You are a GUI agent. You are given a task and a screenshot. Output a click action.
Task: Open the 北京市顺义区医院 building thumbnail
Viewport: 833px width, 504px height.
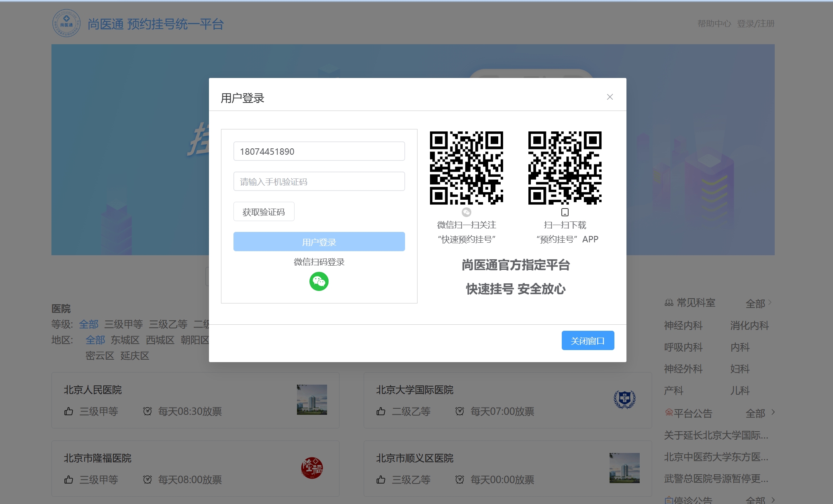click(x=624, y=468)
